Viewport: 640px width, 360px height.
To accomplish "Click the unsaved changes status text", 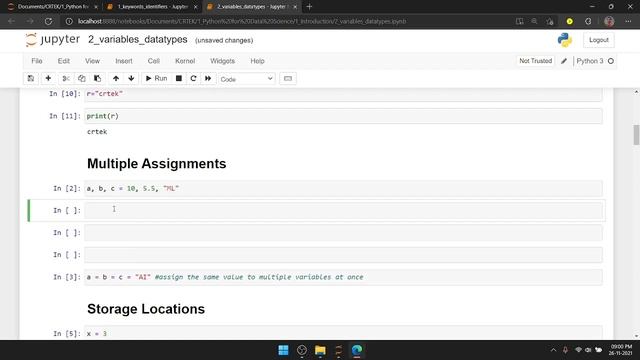I will click(x=224, y=40).
